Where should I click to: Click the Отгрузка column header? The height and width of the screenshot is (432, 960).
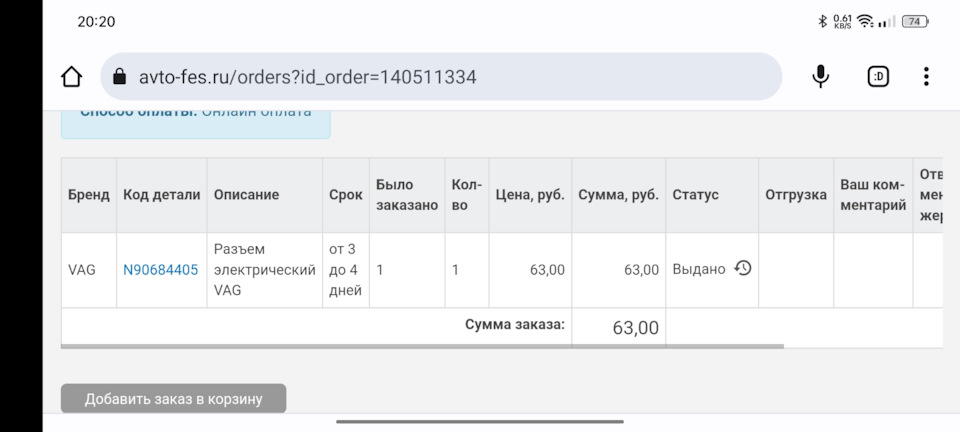(x=795, y=195)
